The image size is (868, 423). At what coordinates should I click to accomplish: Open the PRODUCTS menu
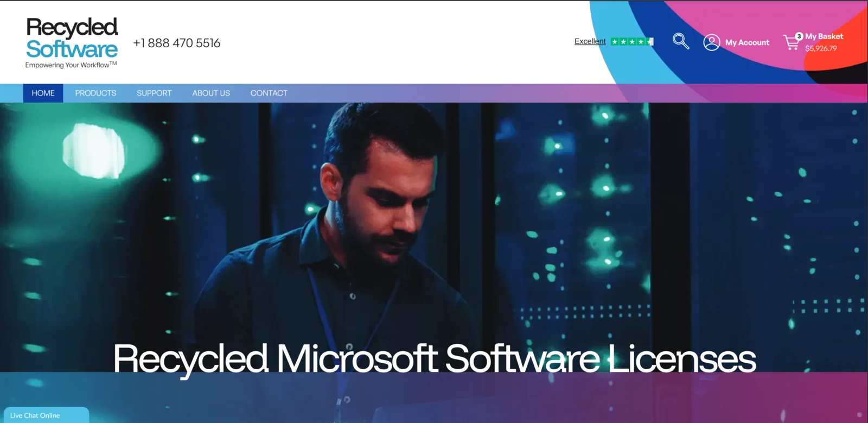point(95,93)
